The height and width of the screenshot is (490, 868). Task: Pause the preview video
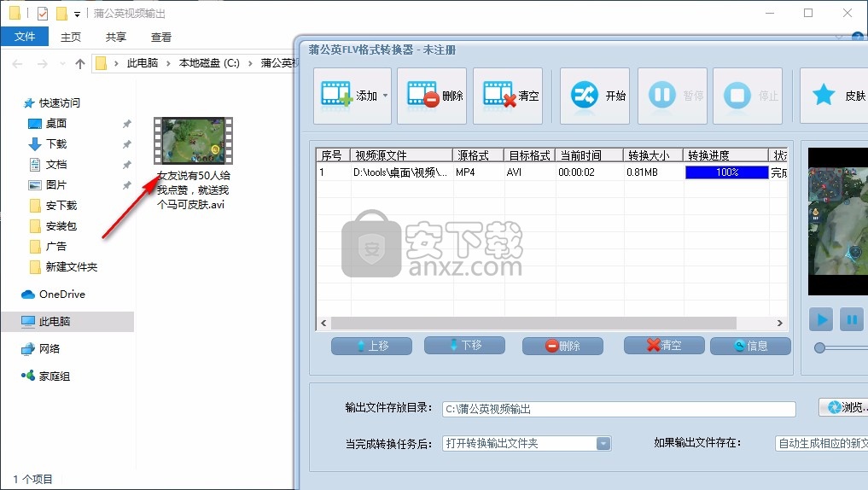(x=852, y=319)
